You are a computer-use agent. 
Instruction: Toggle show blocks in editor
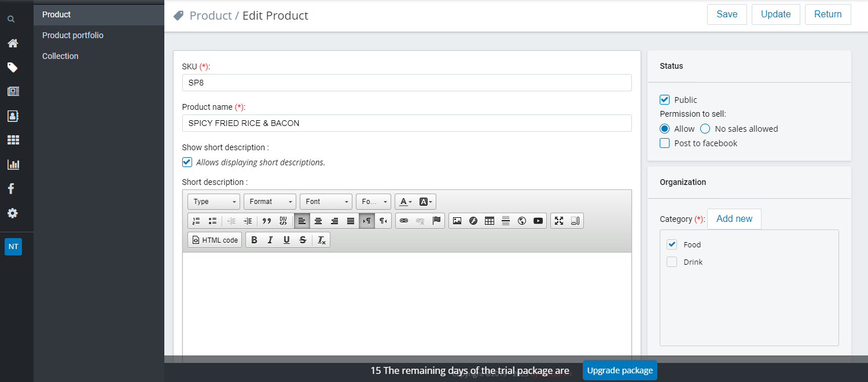[x=575, y=221]
